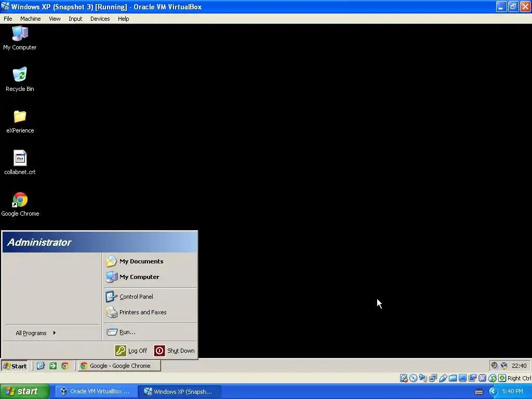Open the VirtualBox Input menu

[75, 19]
